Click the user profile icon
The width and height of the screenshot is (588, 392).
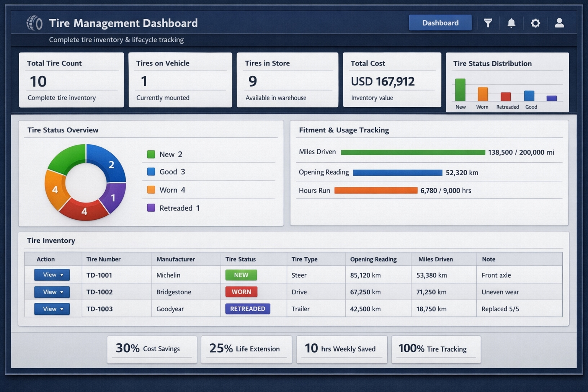559,23
